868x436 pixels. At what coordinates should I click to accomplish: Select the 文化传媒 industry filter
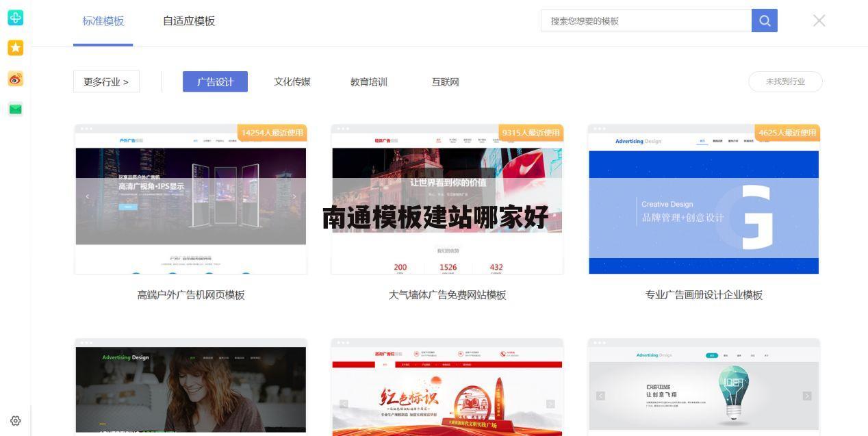pyautogui.click(x=292, y=81)
